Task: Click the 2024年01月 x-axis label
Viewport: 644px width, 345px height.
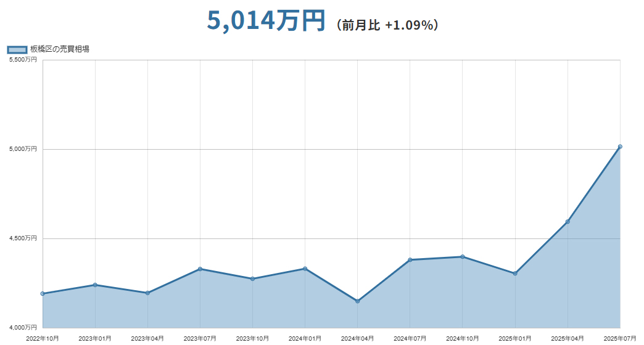Action: (x=305, y=338)
